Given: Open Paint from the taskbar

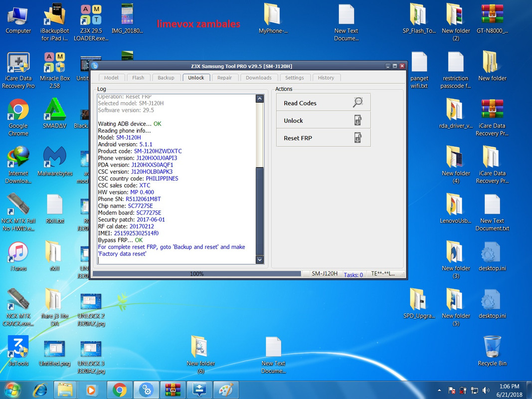Looking at the screenshot, I should 226,390.
